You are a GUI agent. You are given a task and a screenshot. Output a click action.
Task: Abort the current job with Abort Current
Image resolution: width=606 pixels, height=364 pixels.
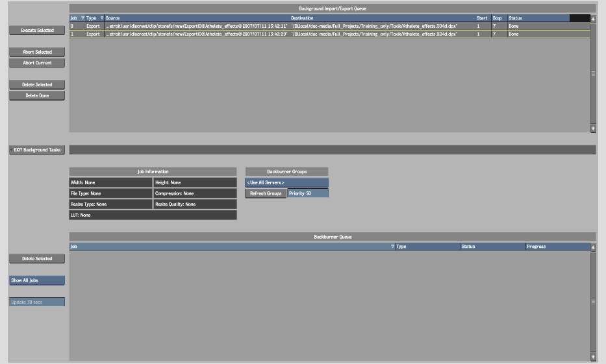pyautogui.click(x=37, y=63)
